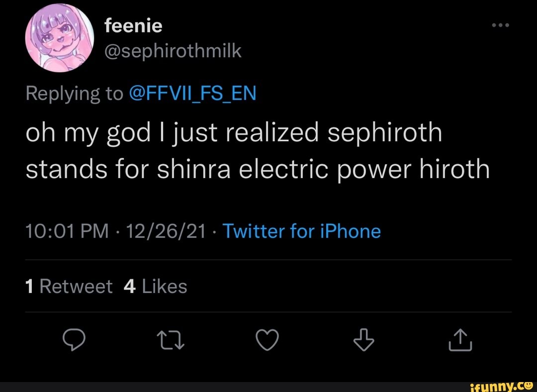Click the reply speech bubble icon

(x=74, y=341)
